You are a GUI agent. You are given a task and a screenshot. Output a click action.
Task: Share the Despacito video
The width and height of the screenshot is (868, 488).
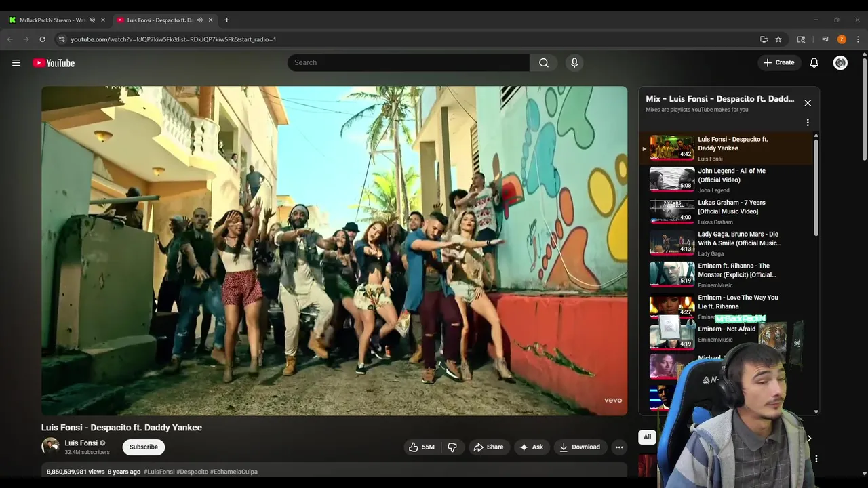tap(488, 447)
